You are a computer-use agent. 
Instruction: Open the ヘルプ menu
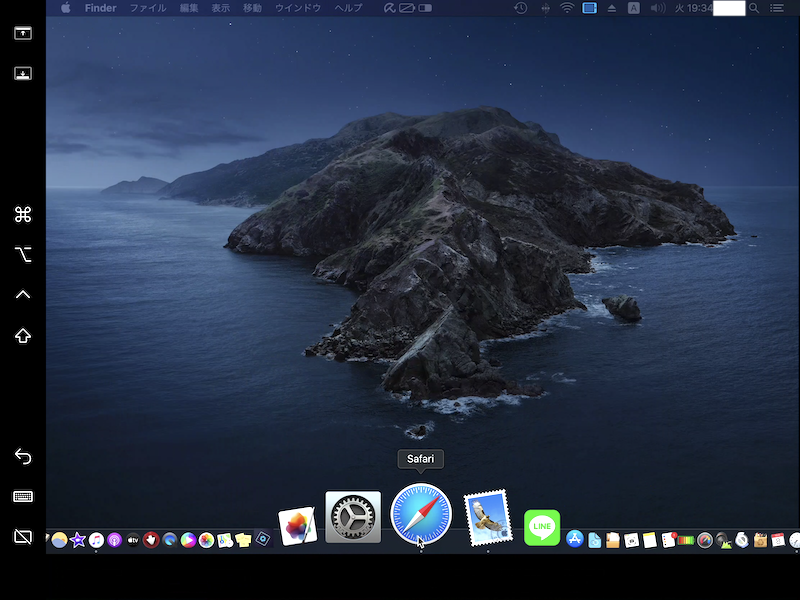(x=348, y=8)
